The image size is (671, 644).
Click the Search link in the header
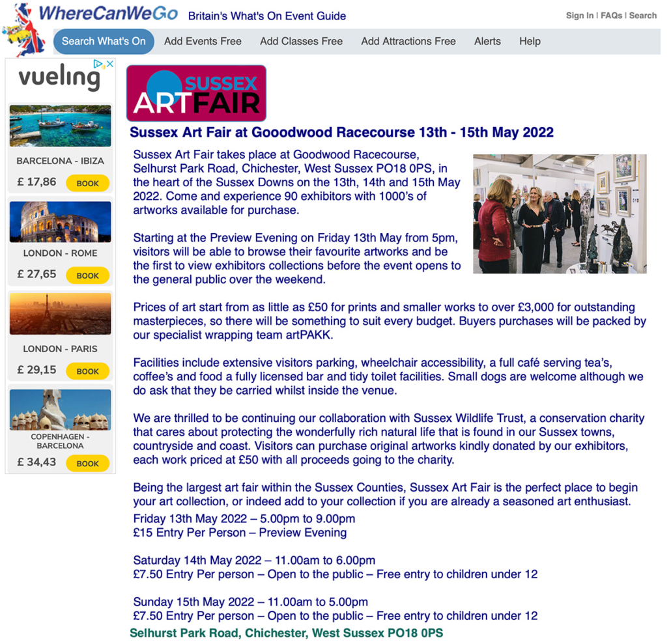click(642, 16)
